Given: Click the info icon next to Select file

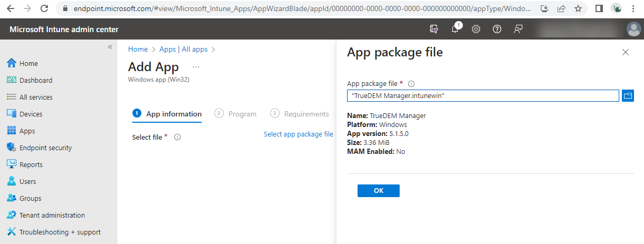Looking at the screenshot, I should pyautogui.click(x=177, y=137).
